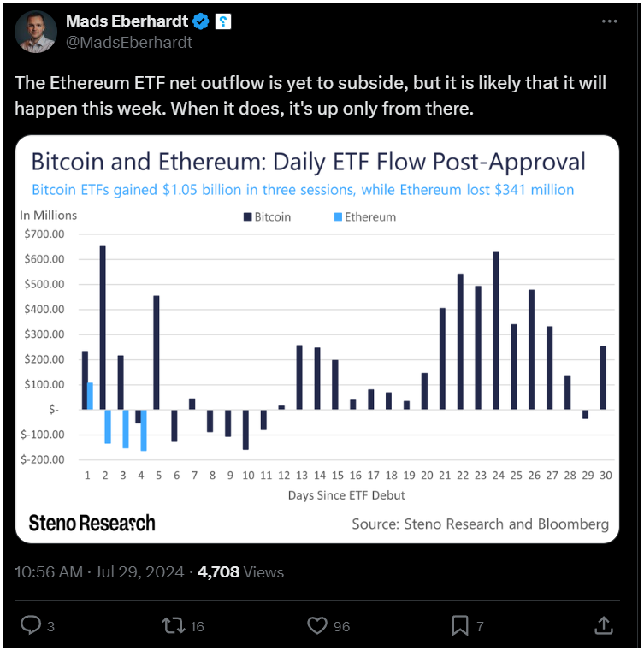Click the Mads Eberhardt display name
644x651 pixels.
pos(127,21)
